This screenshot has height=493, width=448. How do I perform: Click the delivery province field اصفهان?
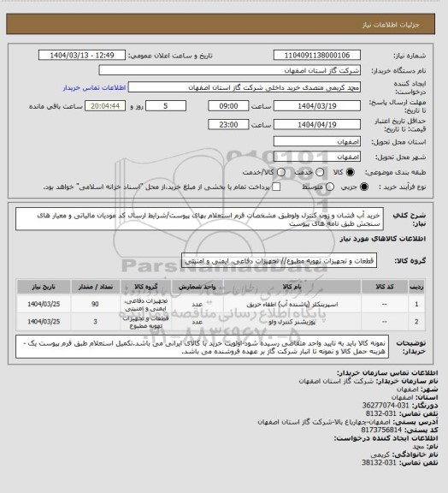tap(317, 141)
